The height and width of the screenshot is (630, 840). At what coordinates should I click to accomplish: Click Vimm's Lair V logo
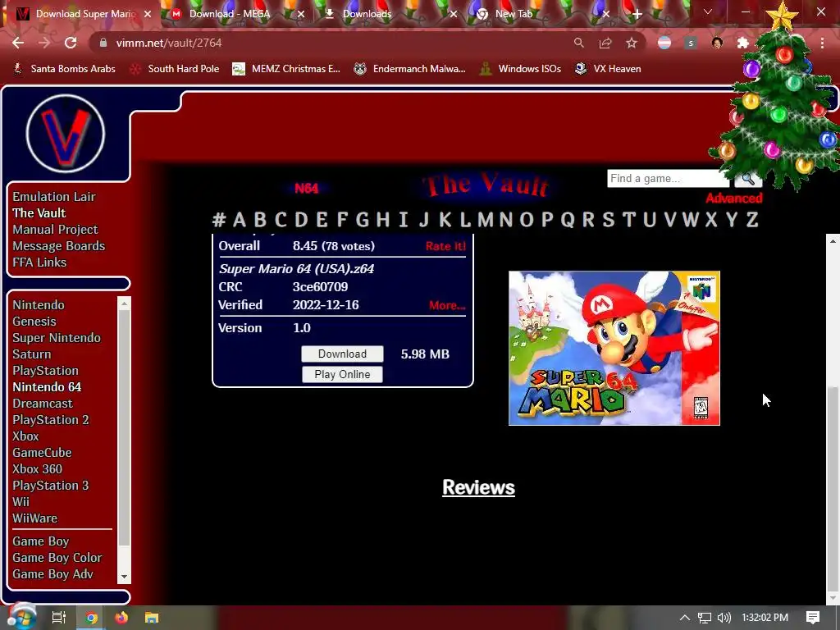click(66, 134)
